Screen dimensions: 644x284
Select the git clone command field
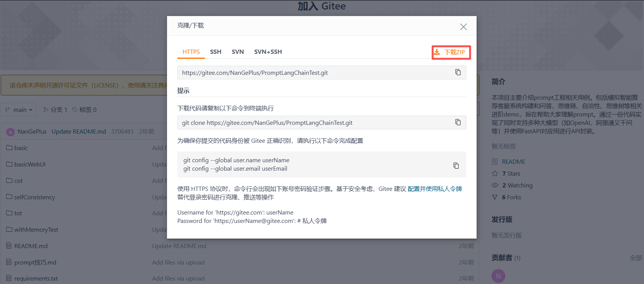(322, 123)
